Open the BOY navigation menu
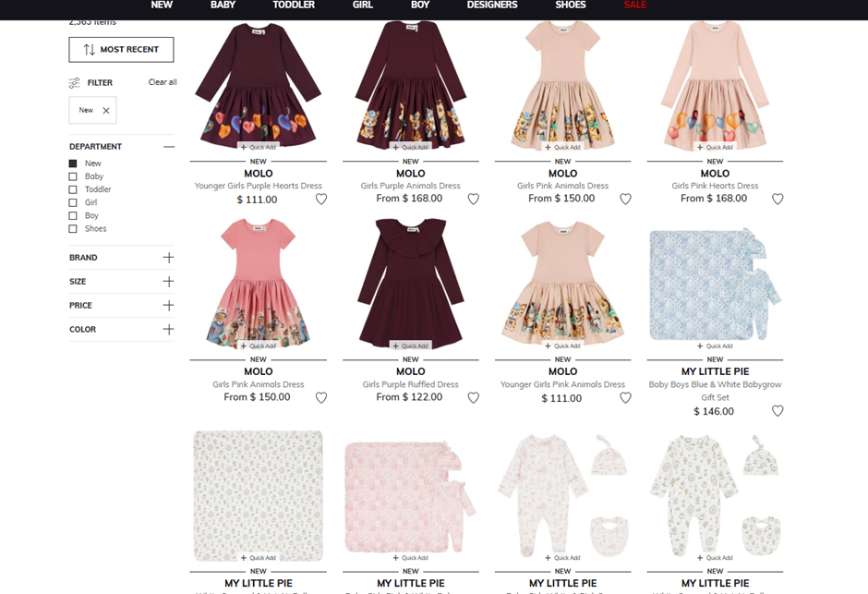 click(x=420, y=5)
